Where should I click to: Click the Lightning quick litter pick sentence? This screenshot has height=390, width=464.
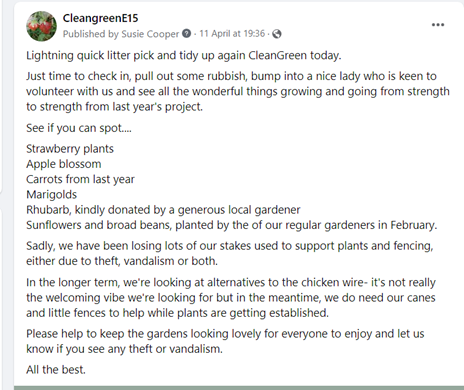coord(184,55)
